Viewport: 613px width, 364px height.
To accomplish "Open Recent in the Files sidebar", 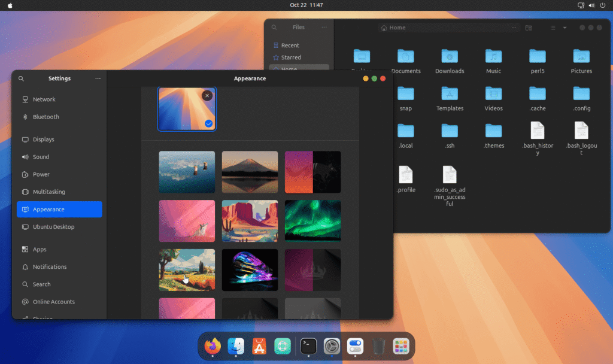I will click(290, 45).
